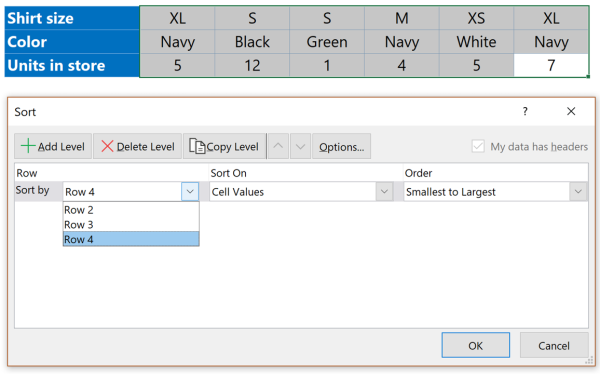600x374 pixels.
Task: Click the M shirt size cell
Action: [402, 18]
